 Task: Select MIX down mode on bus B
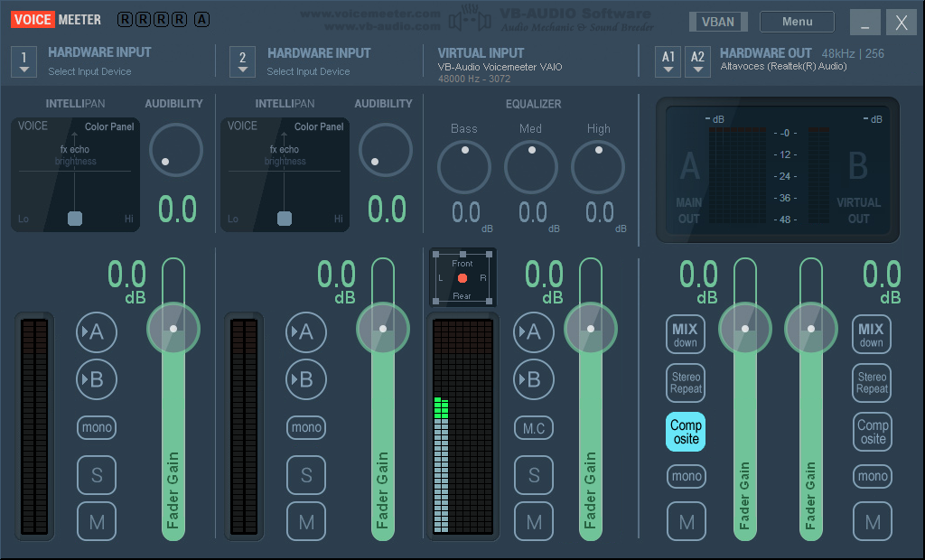pyautogui.click(x=872, y=334)
